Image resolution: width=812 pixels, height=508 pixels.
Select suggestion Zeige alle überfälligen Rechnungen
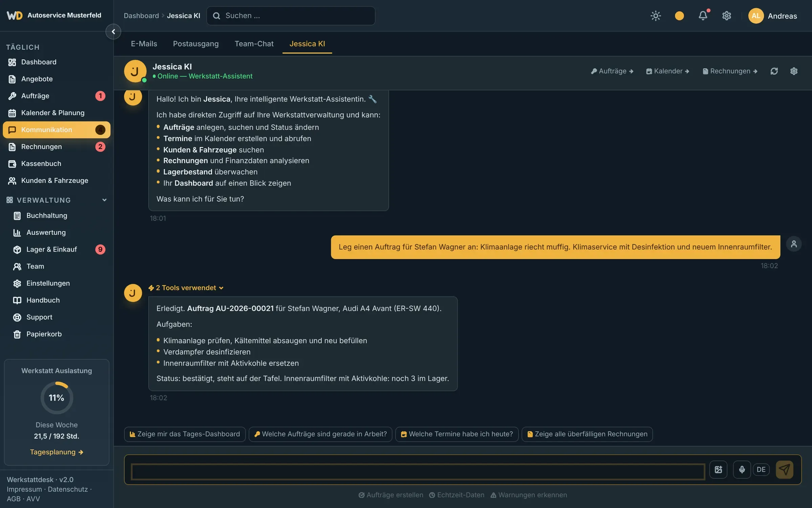coord(587,434)
